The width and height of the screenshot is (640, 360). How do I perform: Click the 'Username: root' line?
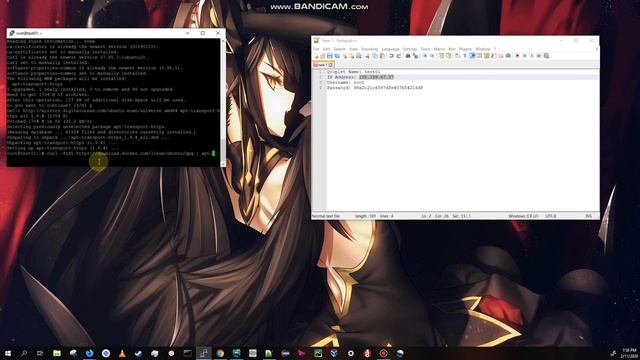pyautogui.click(x=345, y=82)
